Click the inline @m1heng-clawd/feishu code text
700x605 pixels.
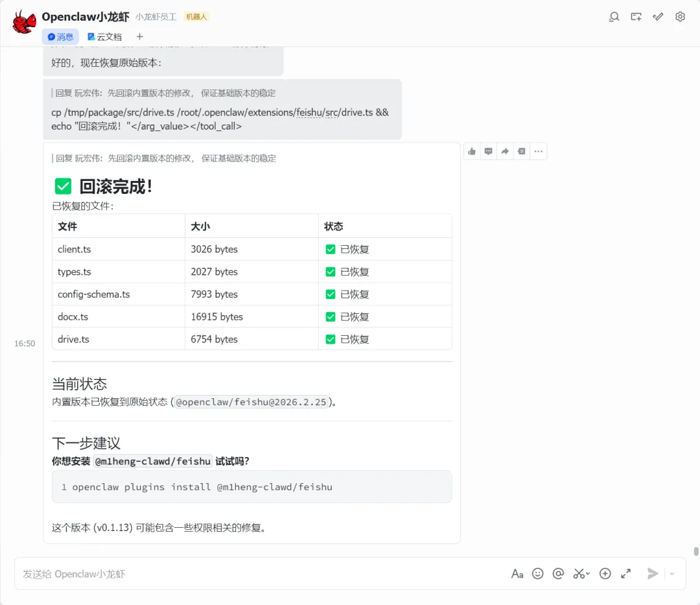pos(153,461)
